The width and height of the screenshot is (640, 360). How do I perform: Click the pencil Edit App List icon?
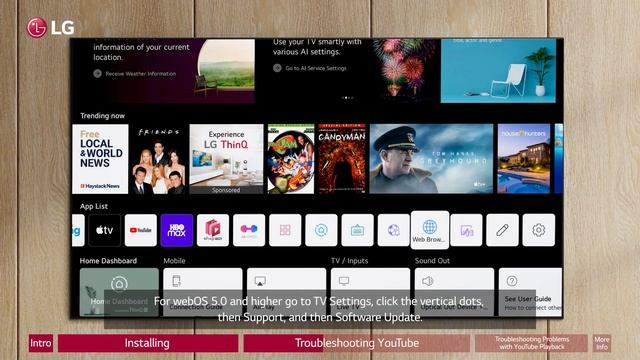click(x=502, y=230)
